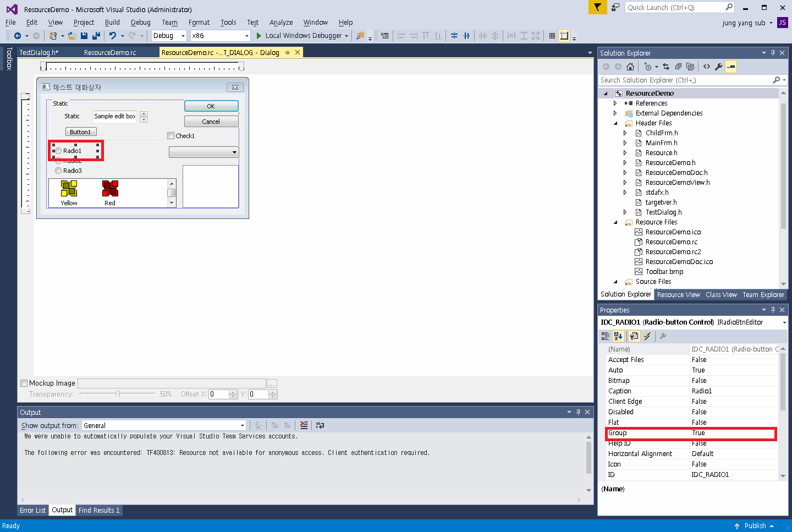Click Home icon in Solution Explorer
Viewport: 792px width, 532px height.
coord(630,67)
